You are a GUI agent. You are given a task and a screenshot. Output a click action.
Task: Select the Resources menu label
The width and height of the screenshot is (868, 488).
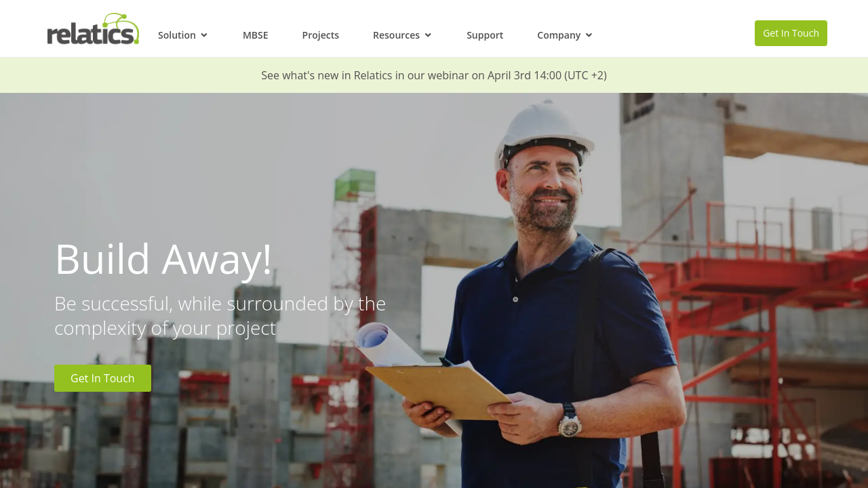point(396,35)
